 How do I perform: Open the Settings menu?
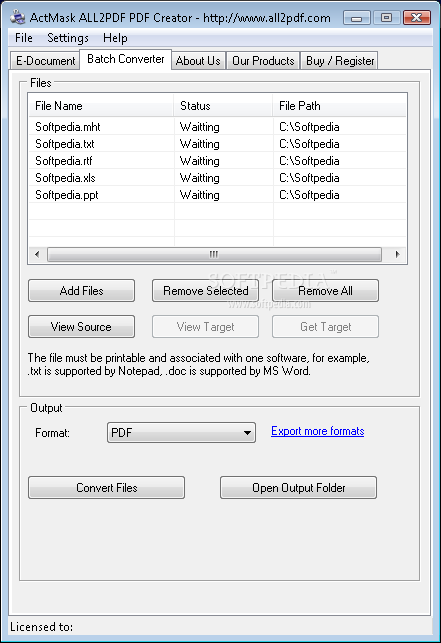(x=68, y=38)
